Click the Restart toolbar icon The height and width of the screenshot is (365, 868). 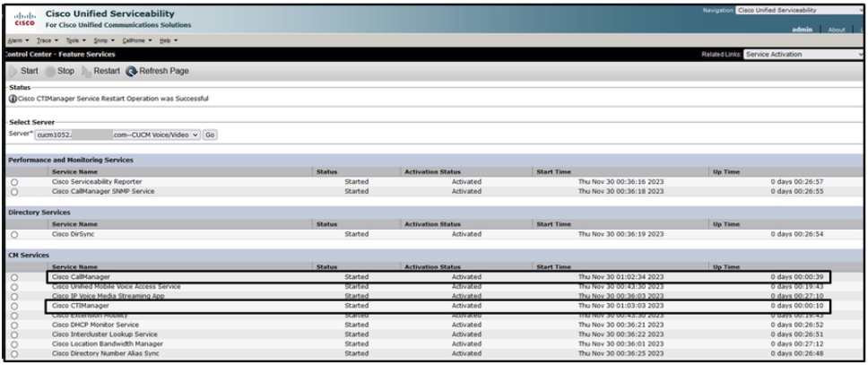coord(86,71)
